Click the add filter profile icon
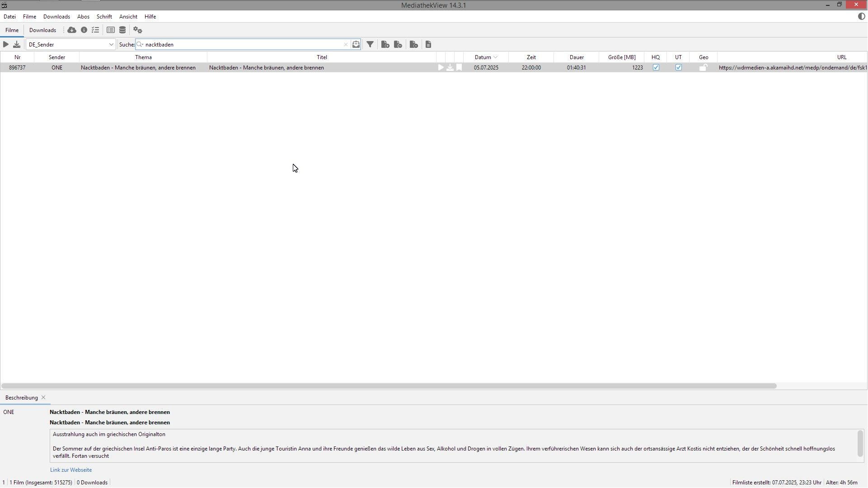Viewport: 868px width, 488px height. pyautogui.click(x=385, y=44)
